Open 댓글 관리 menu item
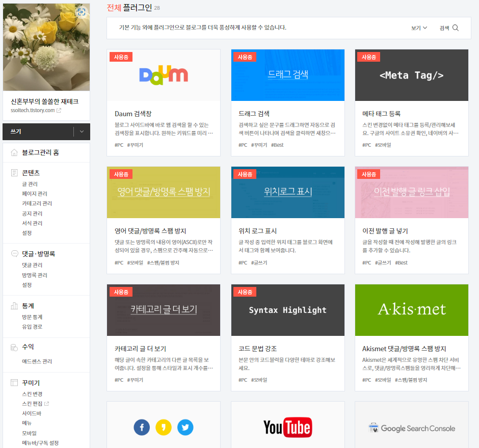Viewport: 479px width, 448px height. tap(32, 265)
